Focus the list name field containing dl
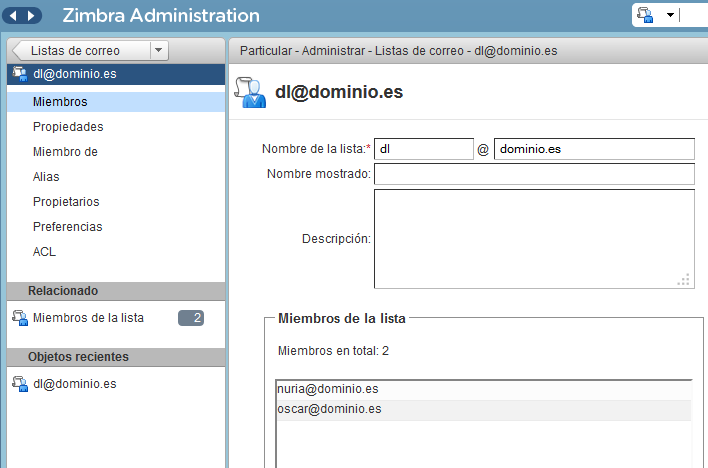Screen dimensions: 708x468 point(424,149)
